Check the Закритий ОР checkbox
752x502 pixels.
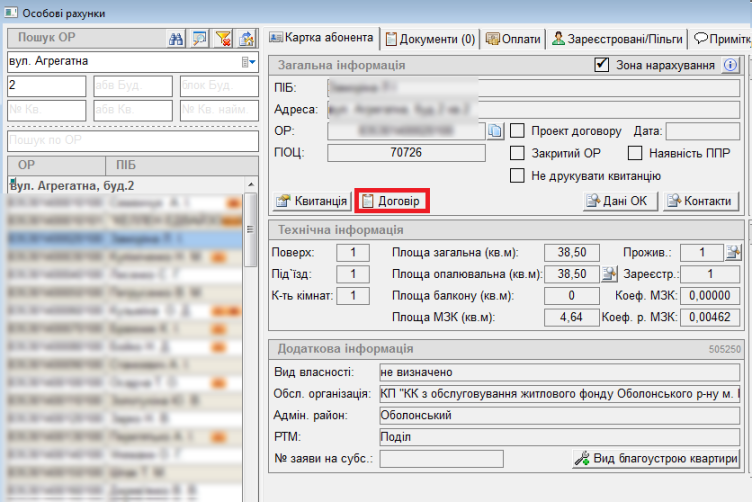(x=518, y=153)
